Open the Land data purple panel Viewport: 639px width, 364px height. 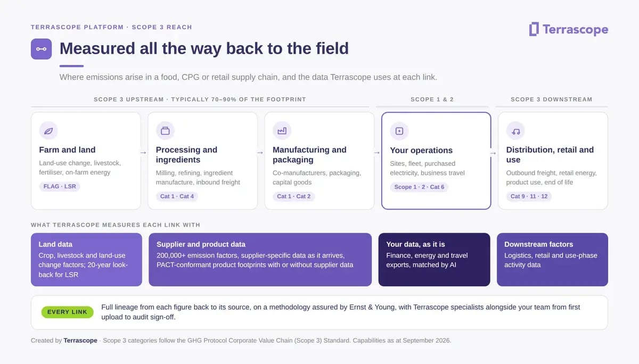[x=86, y=260]
